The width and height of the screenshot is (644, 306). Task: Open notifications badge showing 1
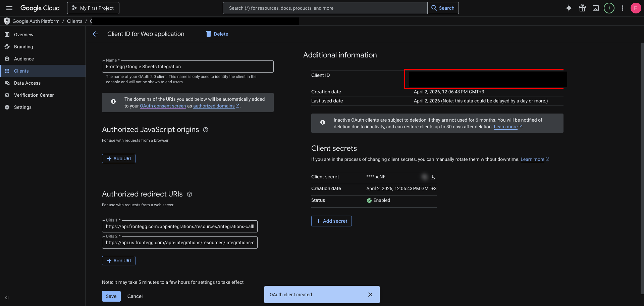tap(609, 8)
